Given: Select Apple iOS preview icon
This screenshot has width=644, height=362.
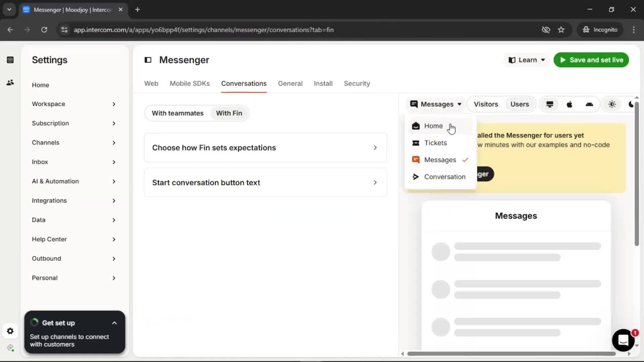Looking at the screenshot, I should click(x=569, y=104).
